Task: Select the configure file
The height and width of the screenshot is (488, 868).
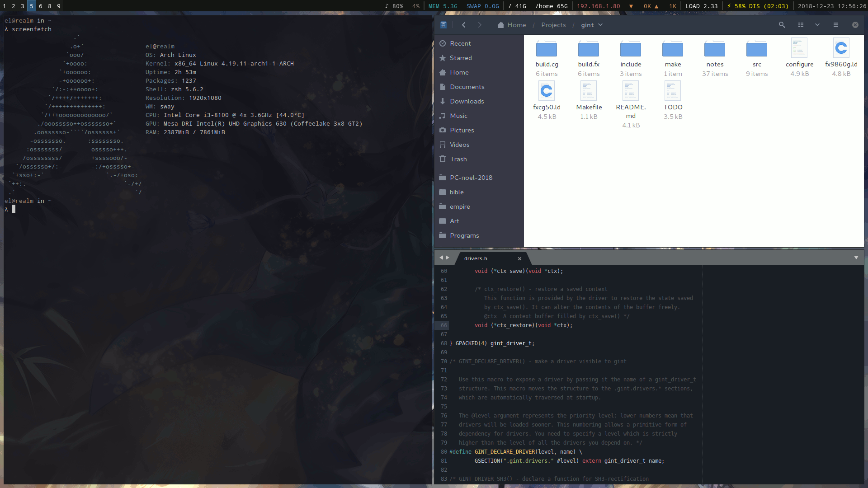Action: point(799,57)
